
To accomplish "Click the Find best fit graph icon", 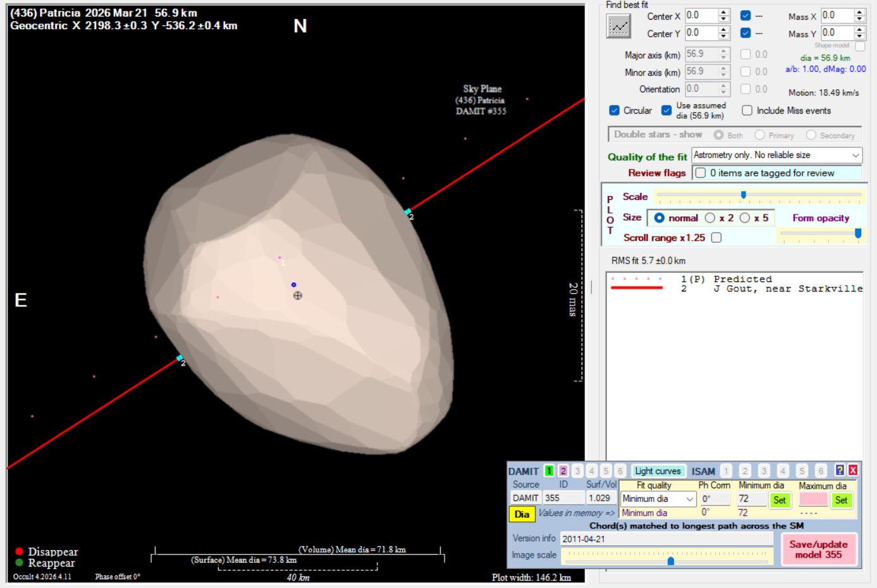I will pos(618,26).
